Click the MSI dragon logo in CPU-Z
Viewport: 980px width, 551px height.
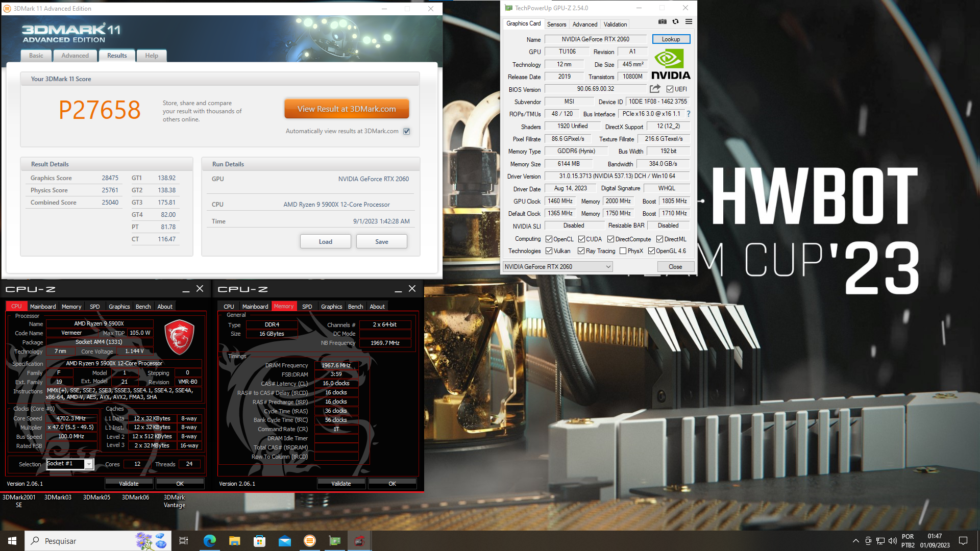[179, 337]
